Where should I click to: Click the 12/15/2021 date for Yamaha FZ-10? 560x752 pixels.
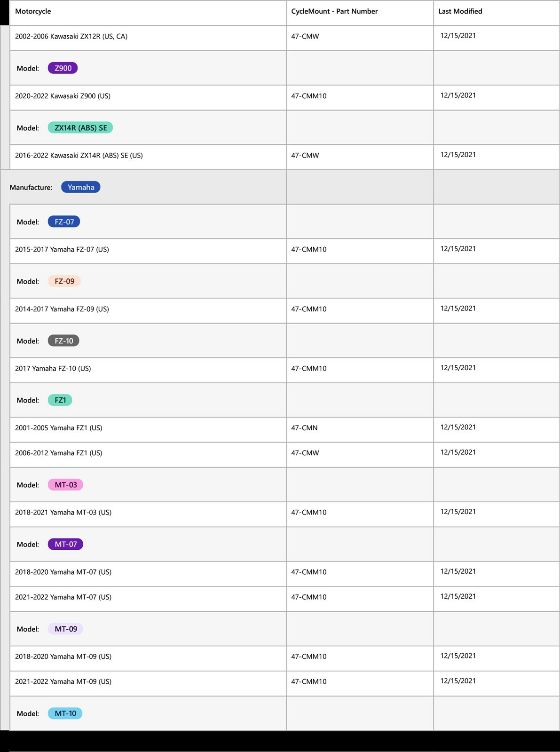pos(458,368)
